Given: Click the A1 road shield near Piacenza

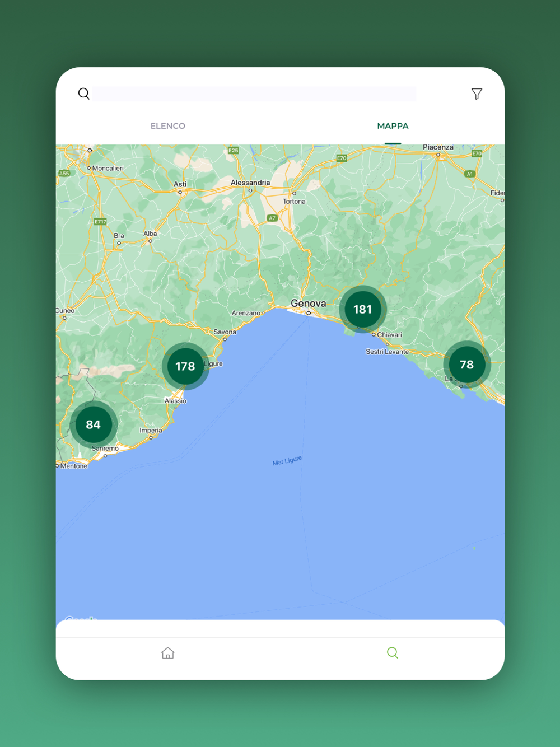Looking at the screenshot, I should pyautogui.click(x=469, y=174).
